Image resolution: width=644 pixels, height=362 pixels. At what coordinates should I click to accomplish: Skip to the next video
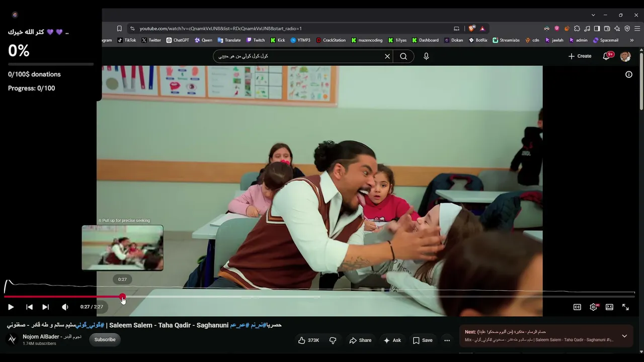pos(45,307)
